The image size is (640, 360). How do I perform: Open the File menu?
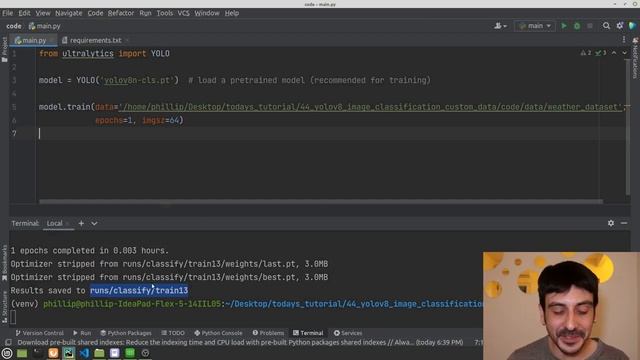7,13
